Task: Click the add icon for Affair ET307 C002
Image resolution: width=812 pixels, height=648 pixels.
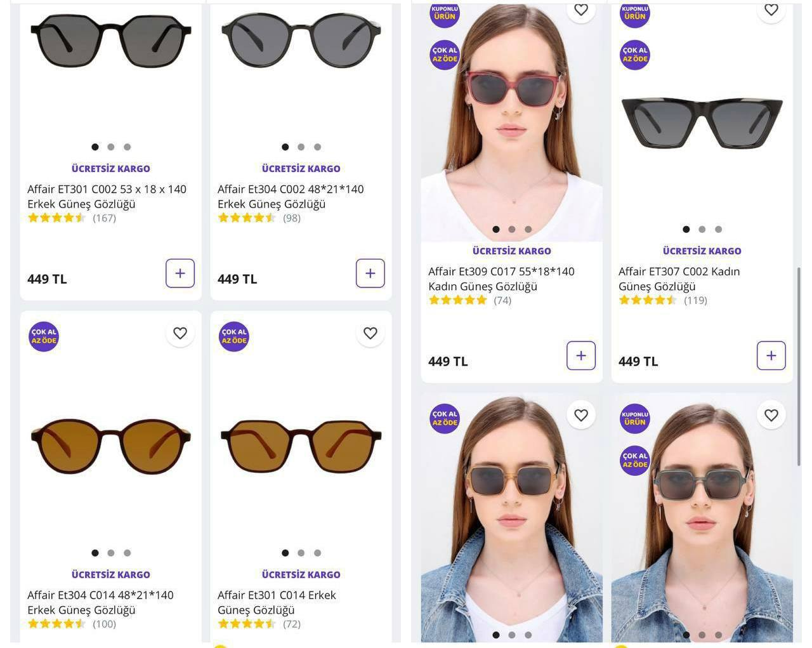Action: (x=771, y=355)
